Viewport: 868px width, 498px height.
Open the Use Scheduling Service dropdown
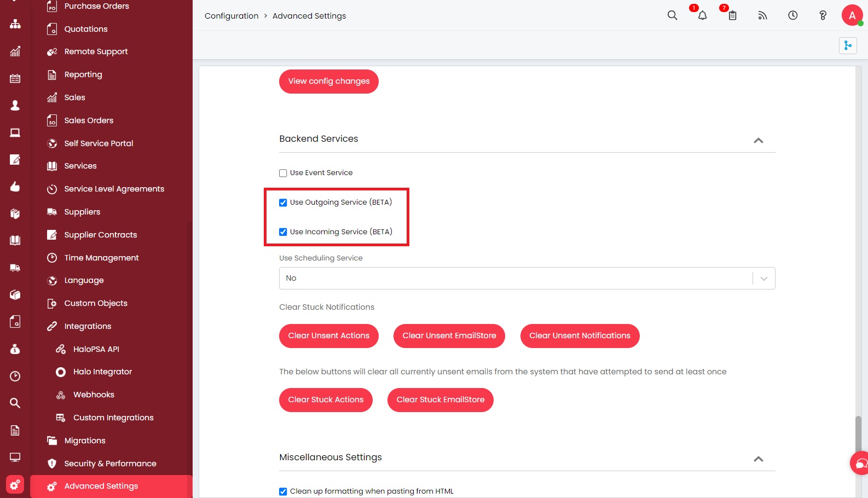526,278
